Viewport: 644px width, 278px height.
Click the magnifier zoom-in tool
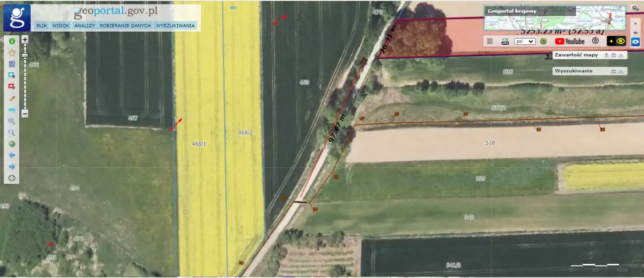pyautogui.click(x=12, y=121)
